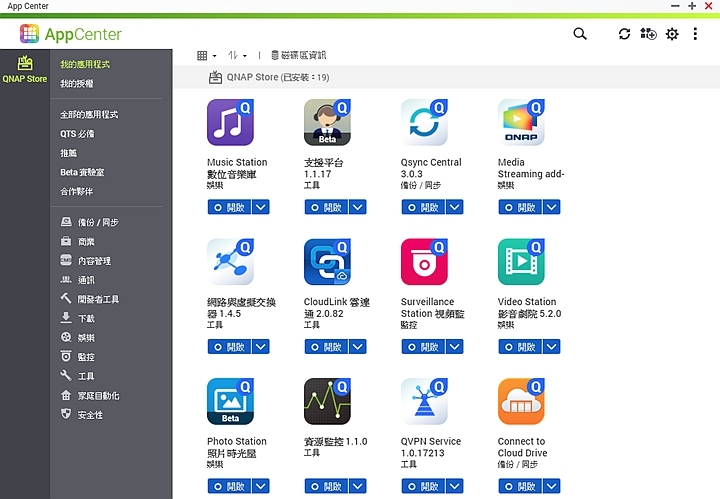Expand Media Streaming action dropdown arrow
The width and height of the screenshot is (720, 499).
551,207
